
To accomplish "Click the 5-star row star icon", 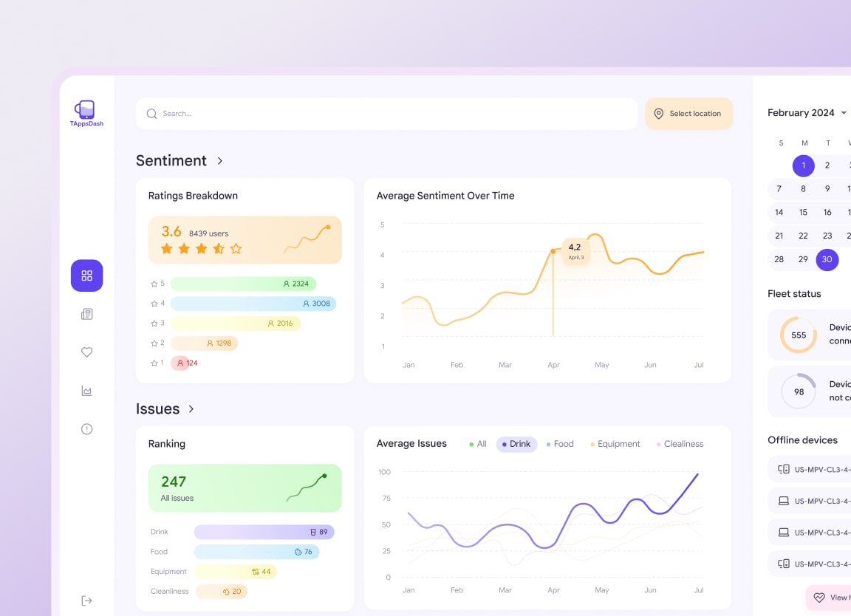I will [154, 284].
